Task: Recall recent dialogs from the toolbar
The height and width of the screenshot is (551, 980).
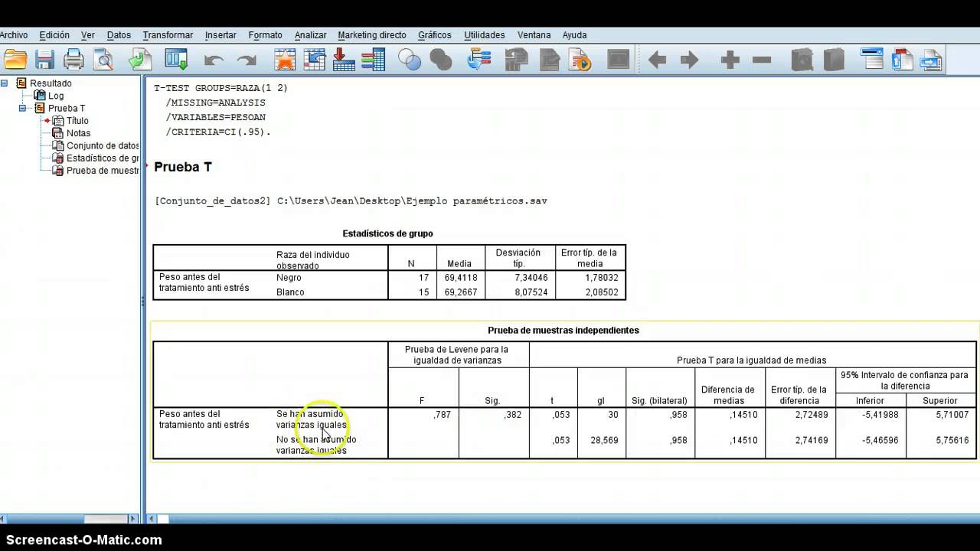Action: click(x=177, y=59)
